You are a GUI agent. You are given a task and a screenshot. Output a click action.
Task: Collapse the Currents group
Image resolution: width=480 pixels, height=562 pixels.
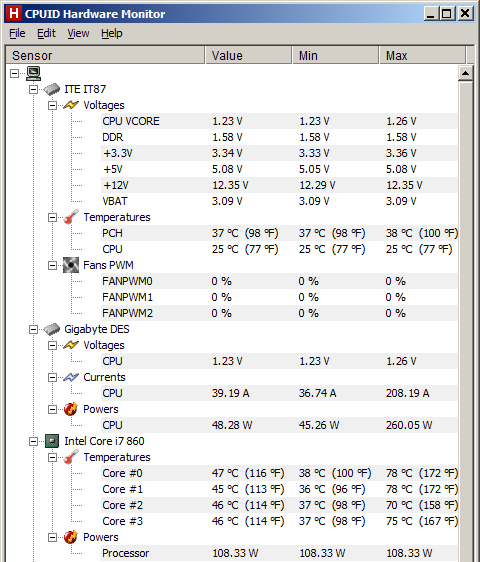click(52, 377)
